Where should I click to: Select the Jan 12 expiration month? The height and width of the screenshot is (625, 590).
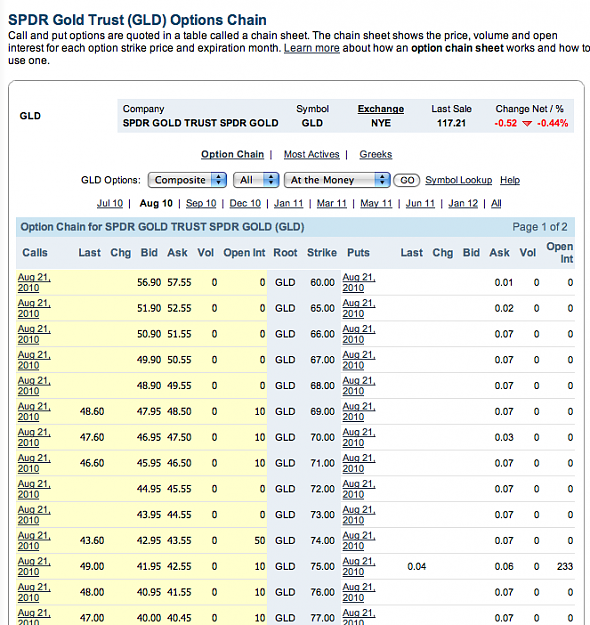tap(463, 203)
